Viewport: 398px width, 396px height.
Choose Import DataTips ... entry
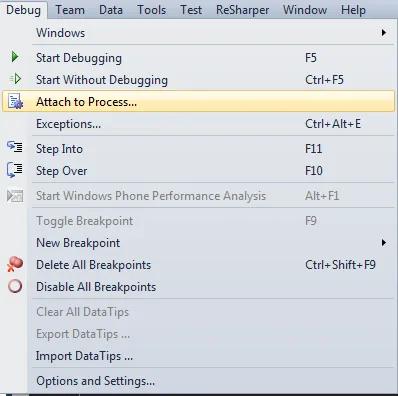[198, 356]
